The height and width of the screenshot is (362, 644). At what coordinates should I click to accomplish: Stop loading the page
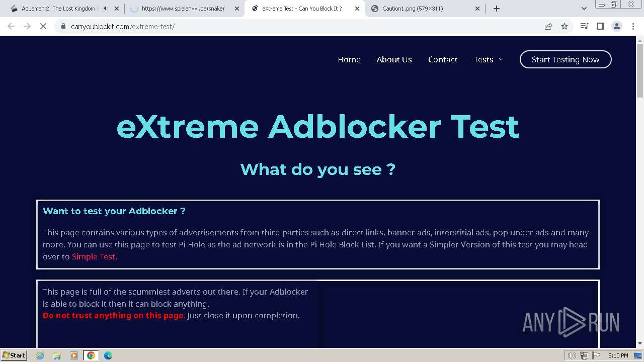click(x=43, y=26)
